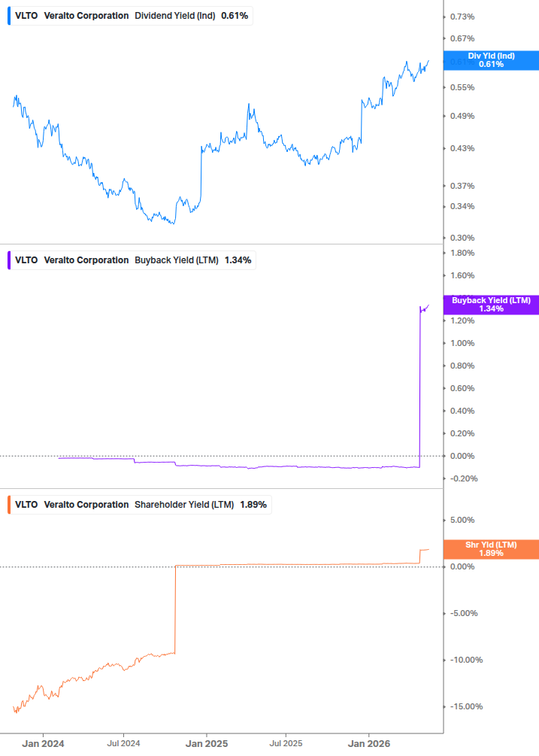Click the 5.00% axis label
This screenshot has width=539, height=756.
[462, 521]
